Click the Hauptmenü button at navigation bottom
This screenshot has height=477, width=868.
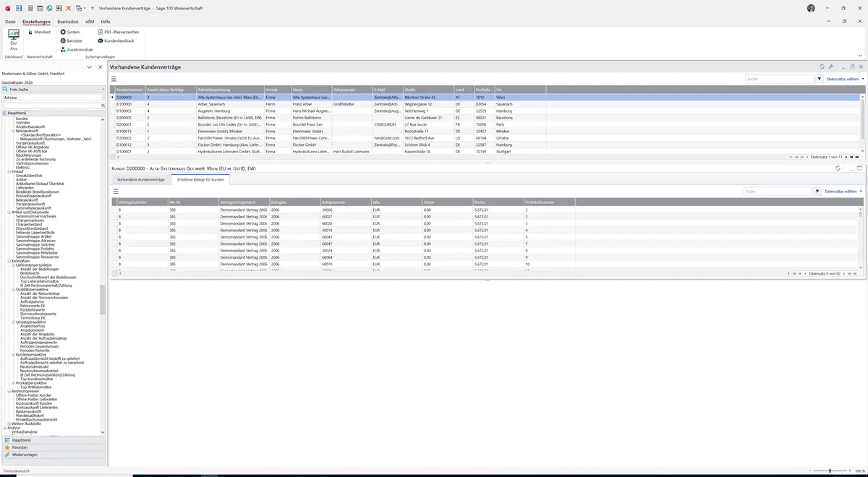pyautogui.click(x=54, y=439)
